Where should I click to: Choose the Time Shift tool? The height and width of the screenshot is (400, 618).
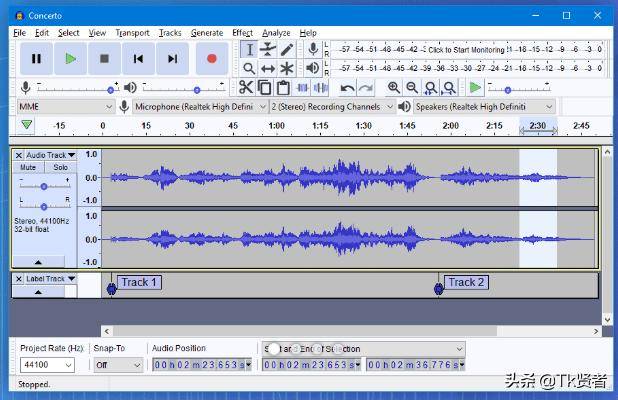[268, 68]
